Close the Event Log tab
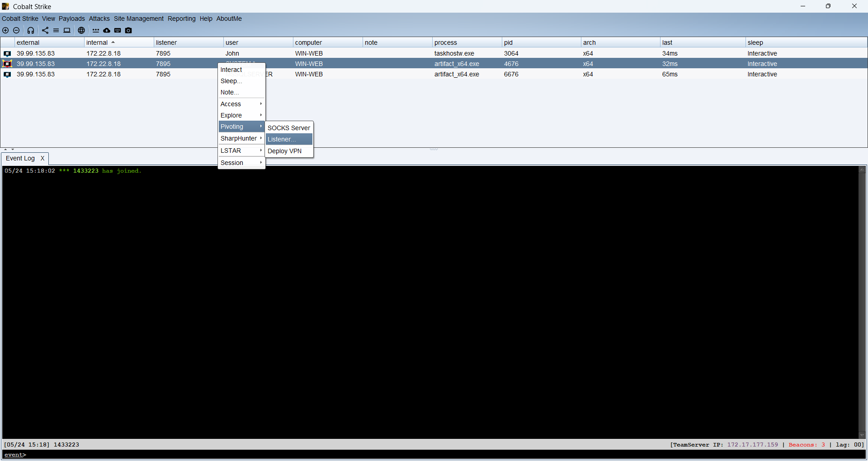The width and height of the screenshot is (868, 461). coord(42,158)
